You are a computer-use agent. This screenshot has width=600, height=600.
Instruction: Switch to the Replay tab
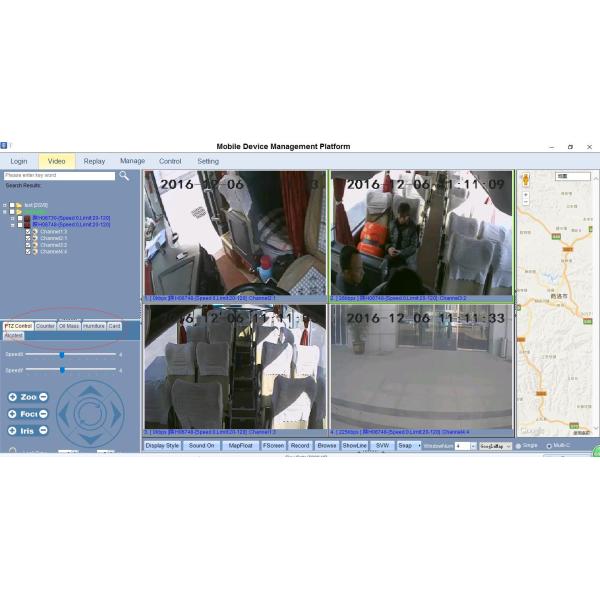pyautogui.click(x=94, y=161)
